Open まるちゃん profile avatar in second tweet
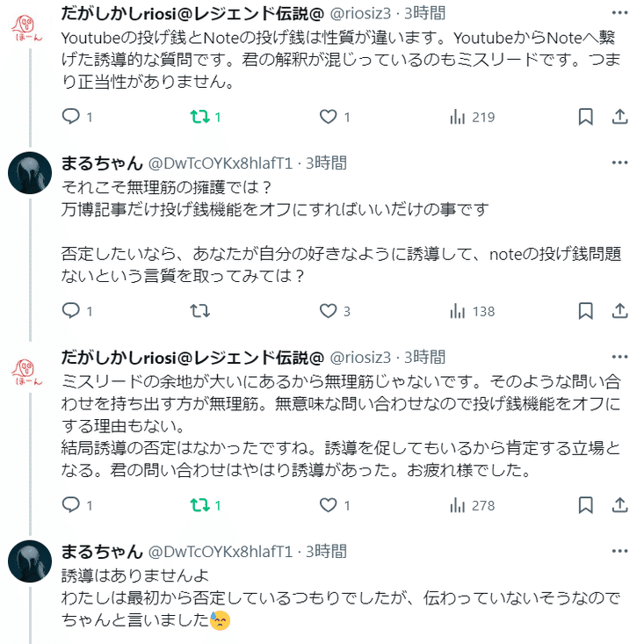 click(30, 173)
